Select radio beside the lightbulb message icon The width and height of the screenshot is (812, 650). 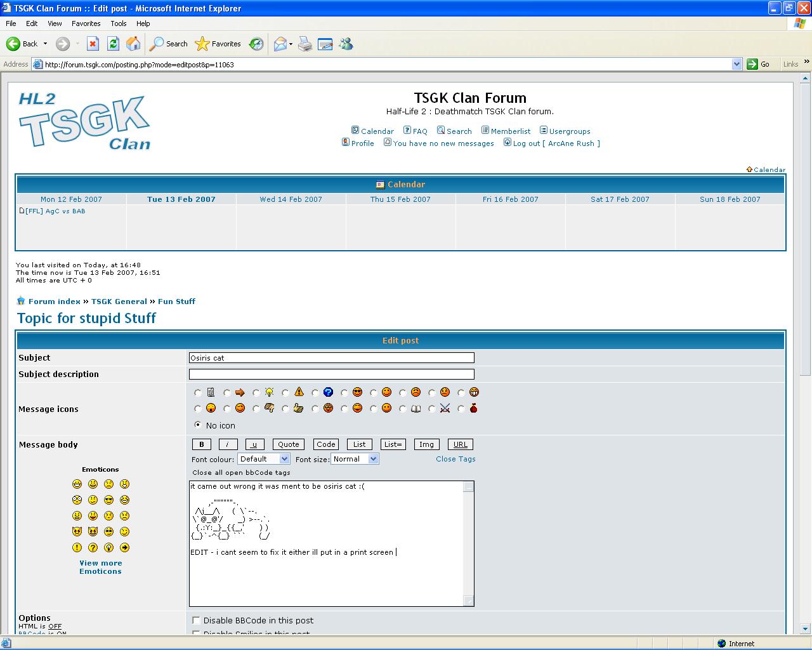256,393
